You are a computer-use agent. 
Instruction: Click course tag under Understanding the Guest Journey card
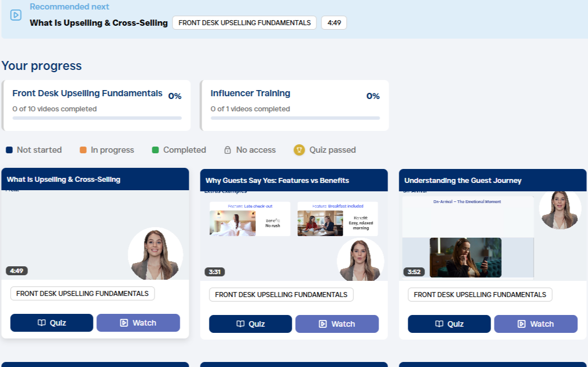[x=480, y=295]
